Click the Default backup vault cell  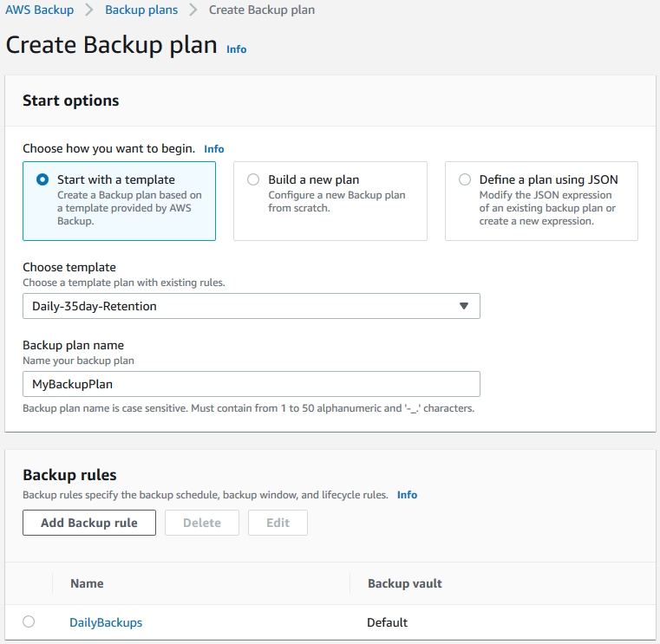tap(388, 622)
